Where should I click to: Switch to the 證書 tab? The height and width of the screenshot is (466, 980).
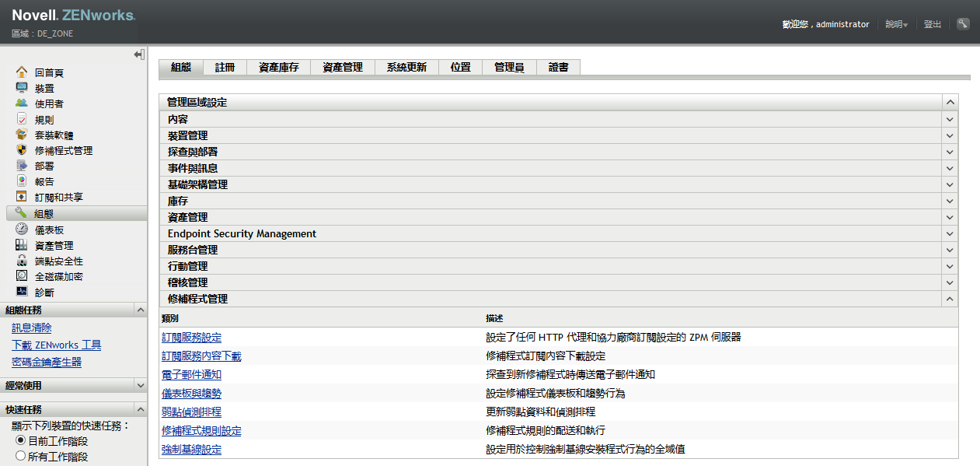(x=558, y=67)
